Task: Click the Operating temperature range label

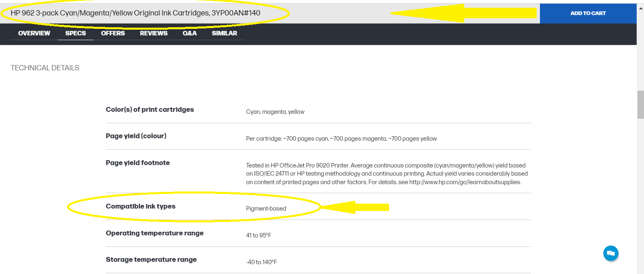Action: coord(155,233)
